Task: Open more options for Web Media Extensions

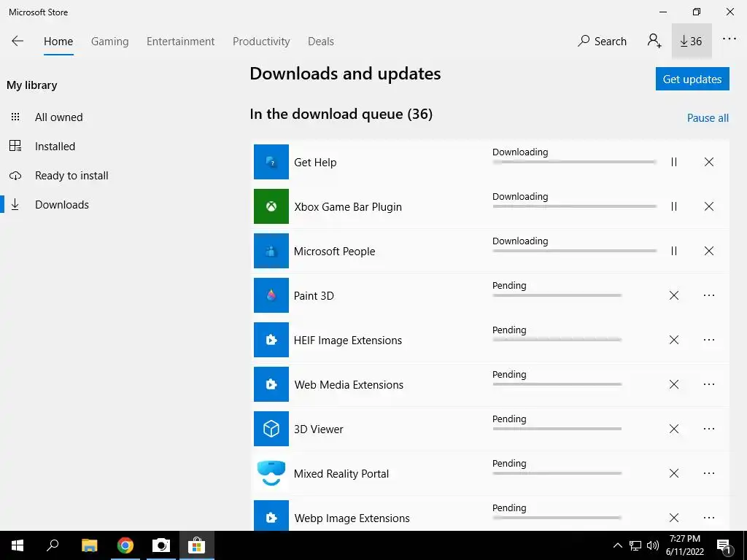Action: [709, 384]
